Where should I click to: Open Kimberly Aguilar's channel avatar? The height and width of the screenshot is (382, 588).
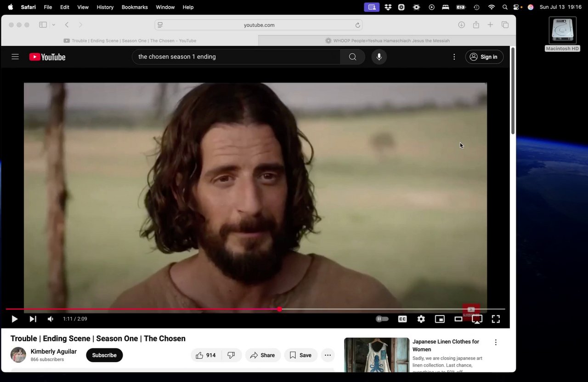(x=18, y=355)
